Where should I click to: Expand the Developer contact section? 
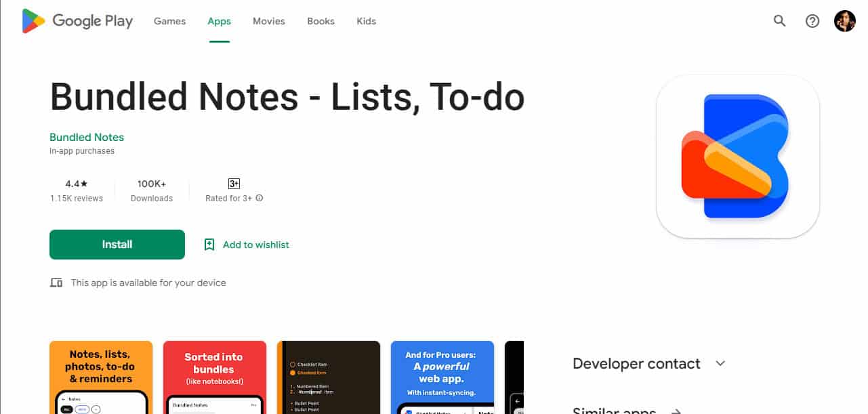point(649,364)
